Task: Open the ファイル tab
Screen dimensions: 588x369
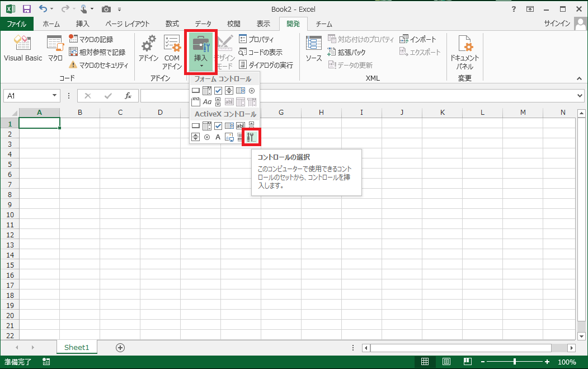Action: [x=16, y=24]
